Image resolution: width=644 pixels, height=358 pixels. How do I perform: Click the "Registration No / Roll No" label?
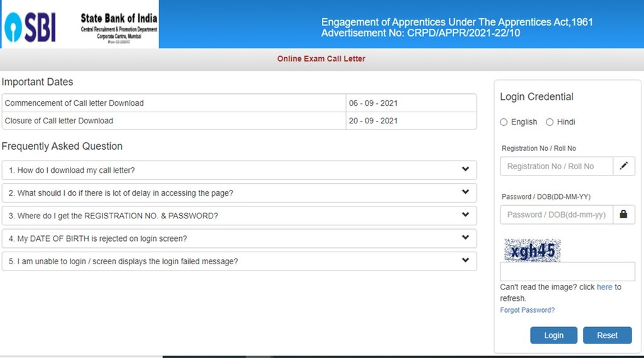538,148
